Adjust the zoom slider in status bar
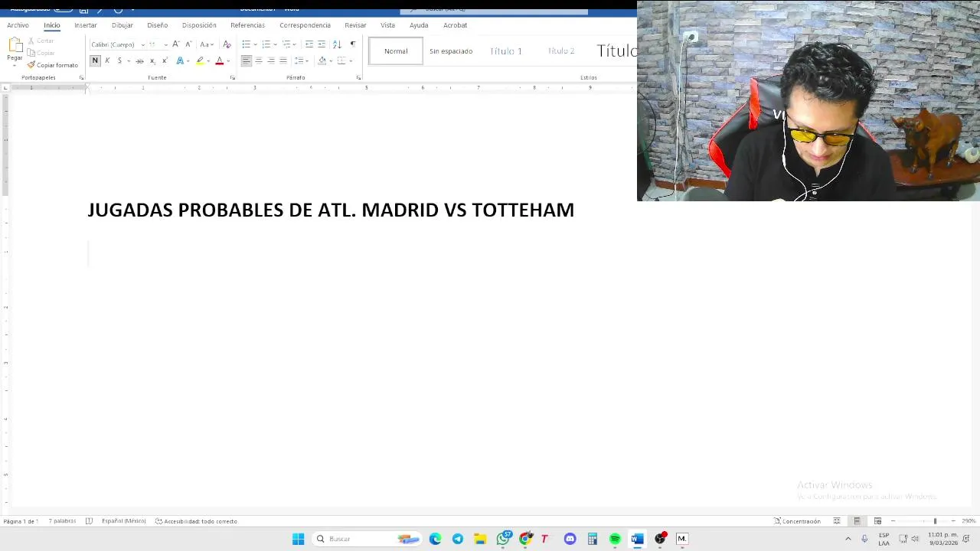Image resolution: width=980 pixels, height=551 pixels. coord(935,521)
